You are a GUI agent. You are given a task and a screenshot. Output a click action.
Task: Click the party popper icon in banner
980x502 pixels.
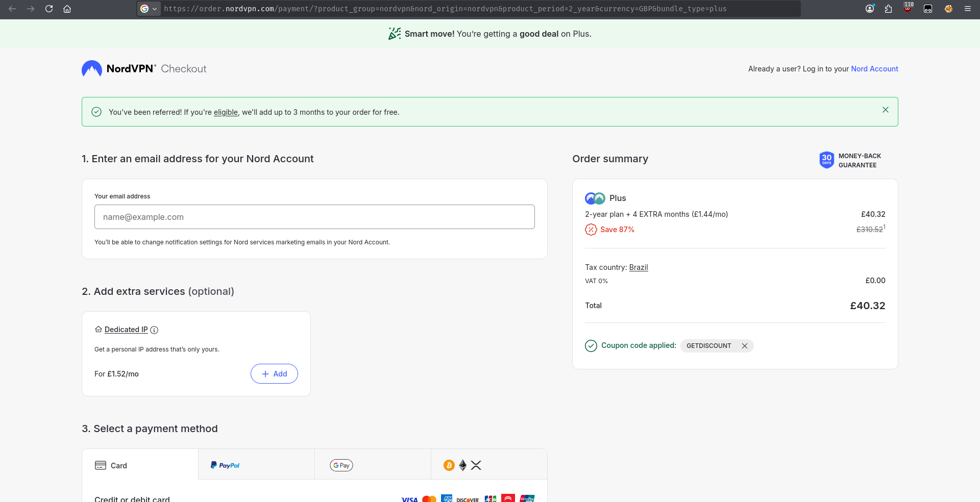tap(394, 34)
